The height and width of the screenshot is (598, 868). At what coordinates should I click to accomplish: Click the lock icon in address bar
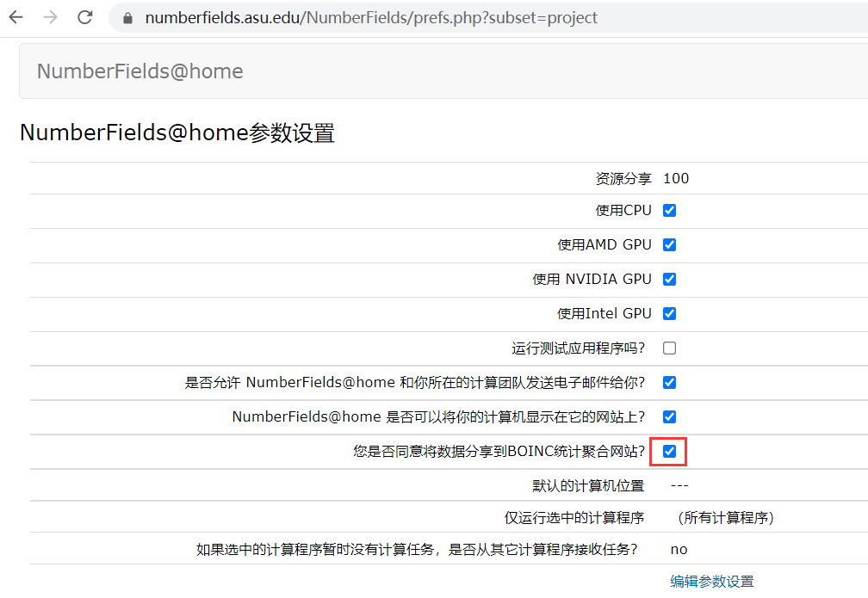(127, 18)
